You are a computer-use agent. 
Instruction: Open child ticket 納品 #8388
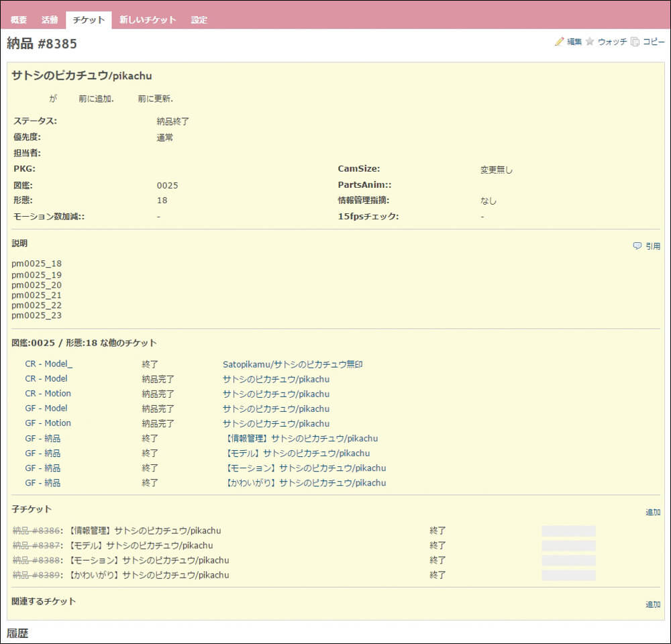point(36,560)
